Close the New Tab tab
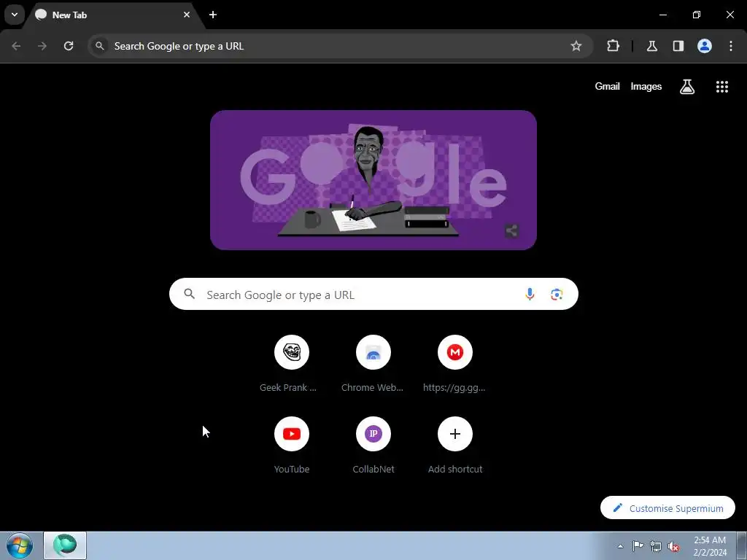 click(x=187, y=15)
